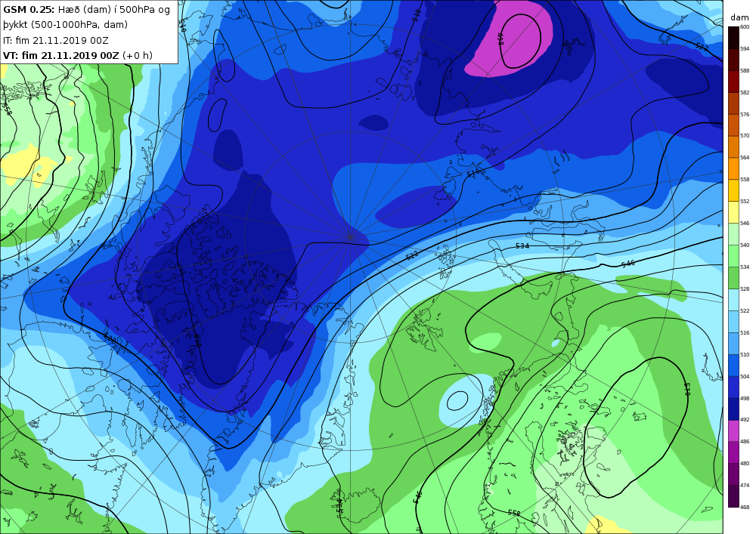Pick the black 594–600 legend swatch

pyautogui.click(x=733, y=38)
